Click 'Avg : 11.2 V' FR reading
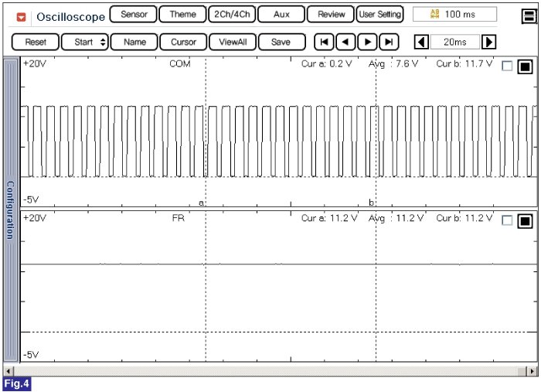Image resolution: width=541 pixels, height=392 pixels. (x=396, y=218)
